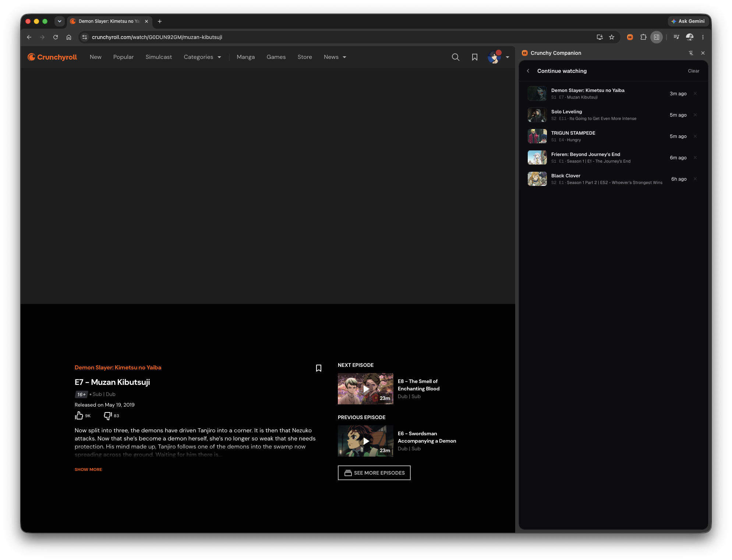This screenshot has height=560, width=732.
Task: Unpin the Crunchy Companion side panel
Action: 691,53
